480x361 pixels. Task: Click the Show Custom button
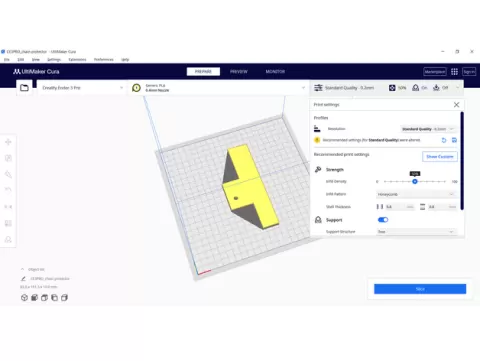click(x=440, y=156)
